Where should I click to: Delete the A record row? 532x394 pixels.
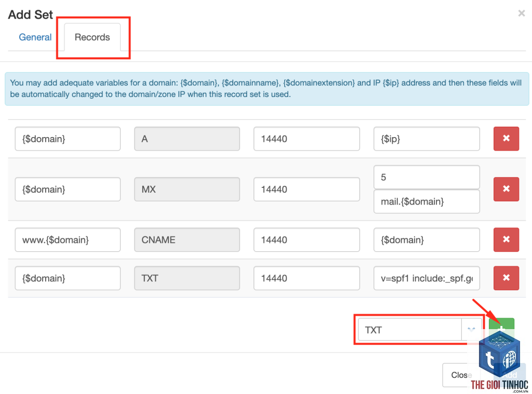[506, 138]
